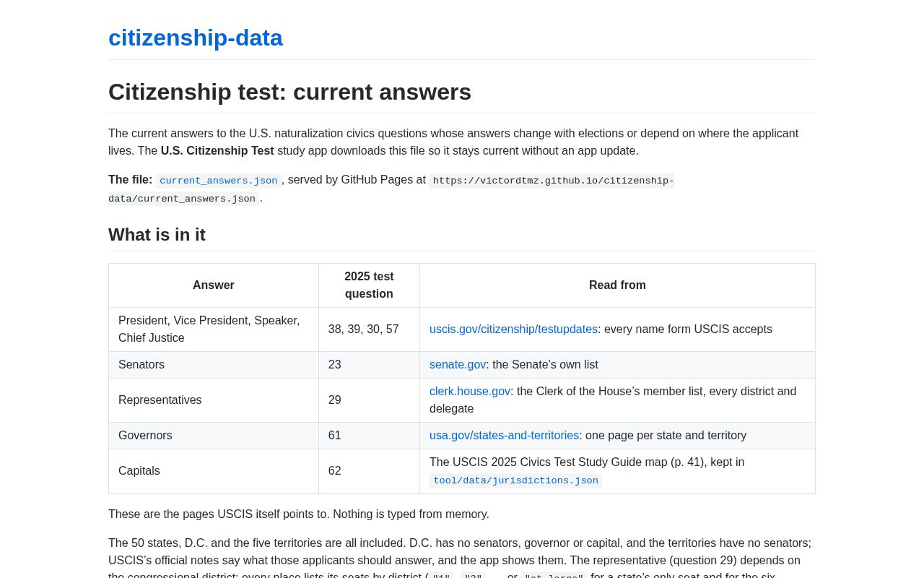
Task: Click the '38, 39, 30, 57' question cell
Action: coord(369,329)
